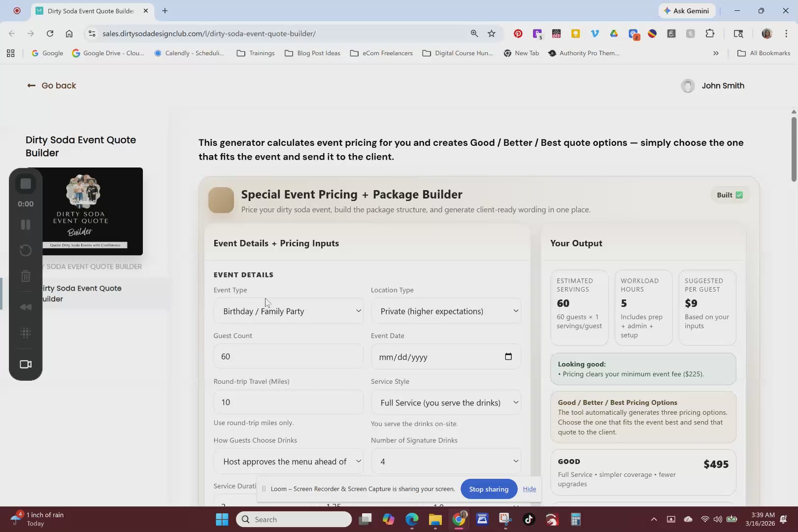Expand the Event Type dropdown
The image size is (798, 532).
point(289,311)
